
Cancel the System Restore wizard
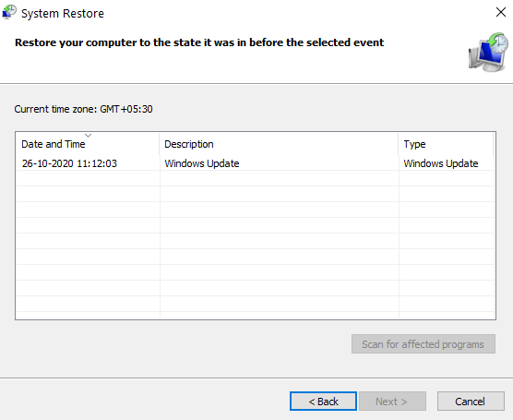[471, 401]
